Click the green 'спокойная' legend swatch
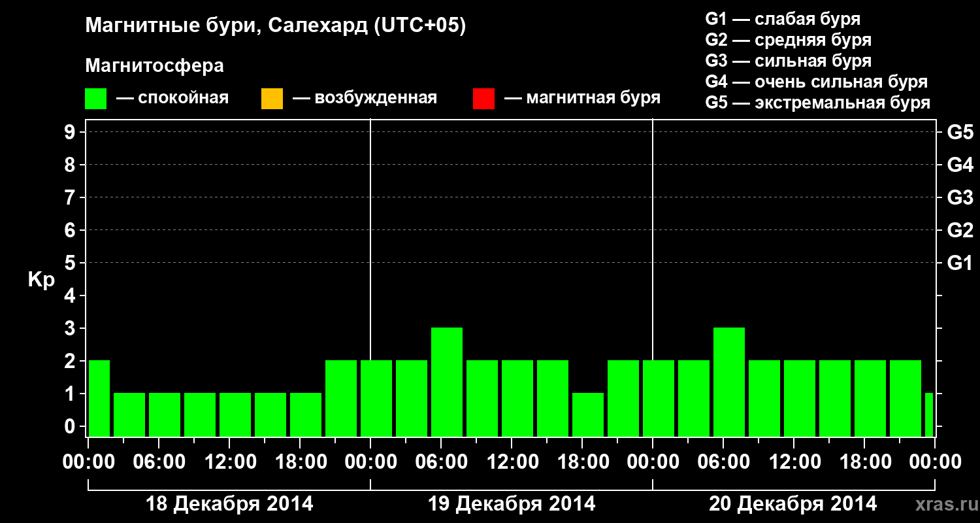Viewport: 980px width, 523px height. pos(96,99)
